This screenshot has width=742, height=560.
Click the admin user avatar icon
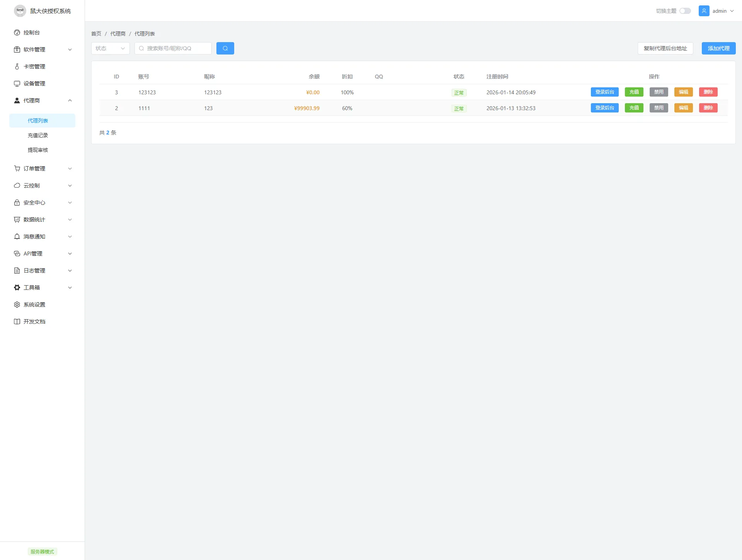tap(704, 11)
